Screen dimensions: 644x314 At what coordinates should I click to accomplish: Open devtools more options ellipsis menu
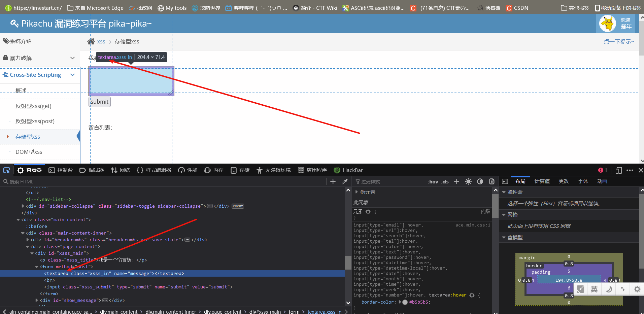(630, 170)
